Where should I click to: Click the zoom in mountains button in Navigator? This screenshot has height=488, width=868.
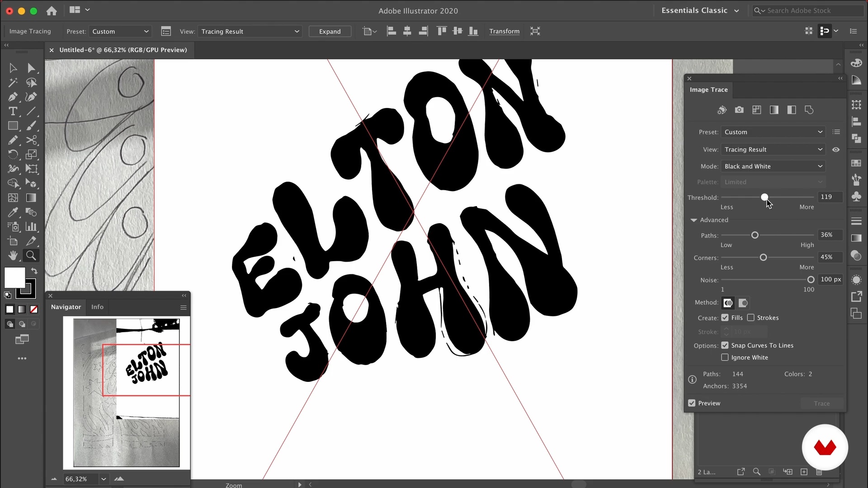coord(119,479)
